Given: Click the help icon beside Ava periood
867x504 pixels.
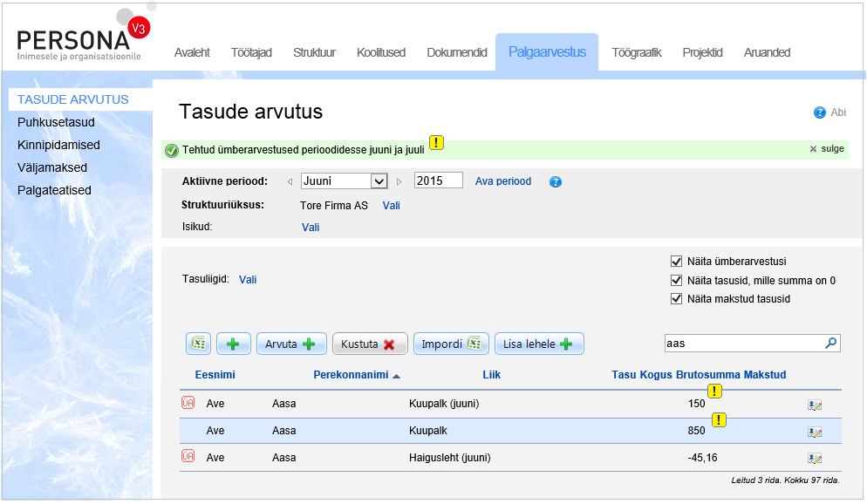Looking at the screenshot, I should [x=556, y=182].
